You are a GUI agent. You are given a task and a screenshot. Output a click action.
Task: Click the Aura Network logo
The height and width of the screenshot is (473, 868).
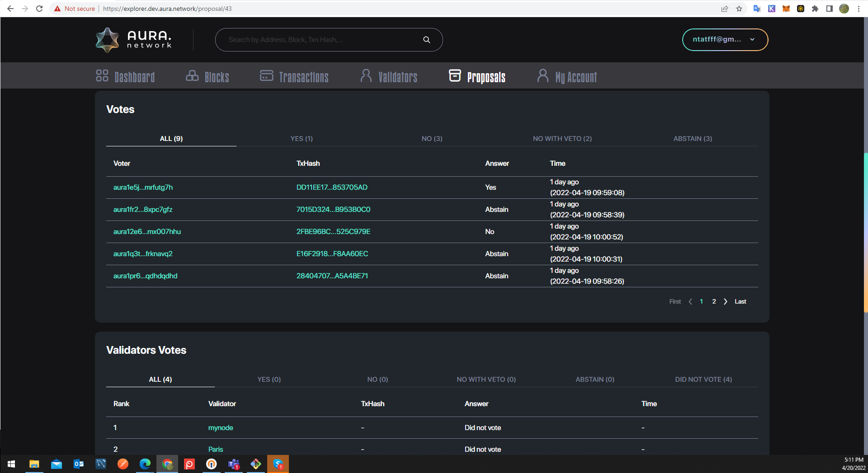click(x=134, y=40)
